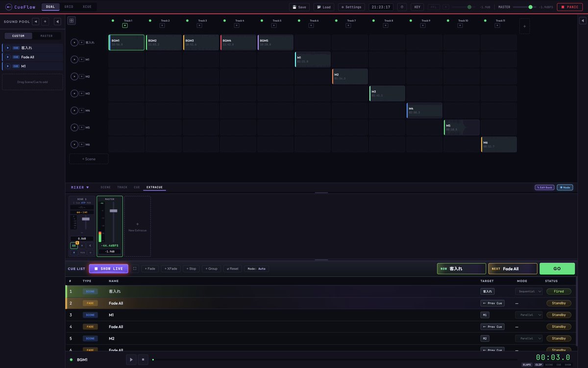Image resolution: width=588 pixels, height=368 pixels.
Task: Stop Track 1 with its square button
Action: coord(125,25)
